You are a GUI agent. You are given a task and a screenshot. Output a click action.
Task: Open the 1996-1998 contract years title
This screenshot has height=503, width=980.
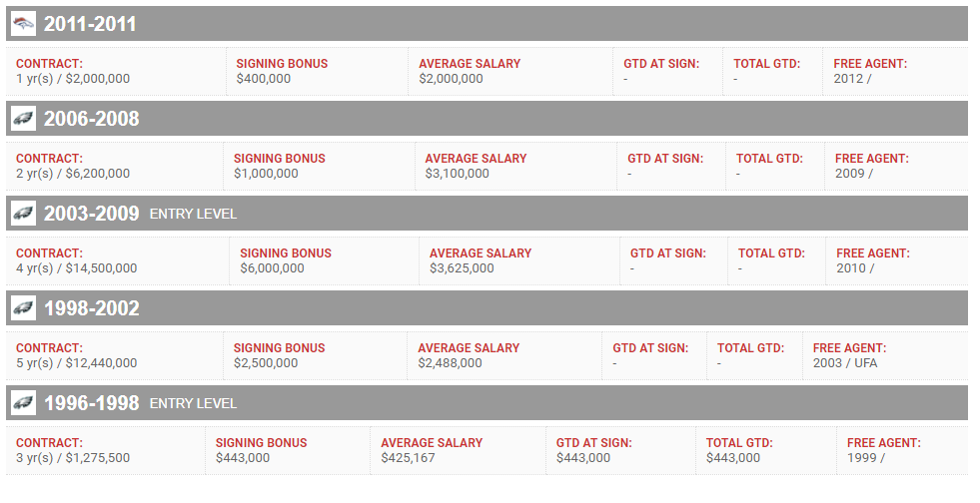point(91,403)
